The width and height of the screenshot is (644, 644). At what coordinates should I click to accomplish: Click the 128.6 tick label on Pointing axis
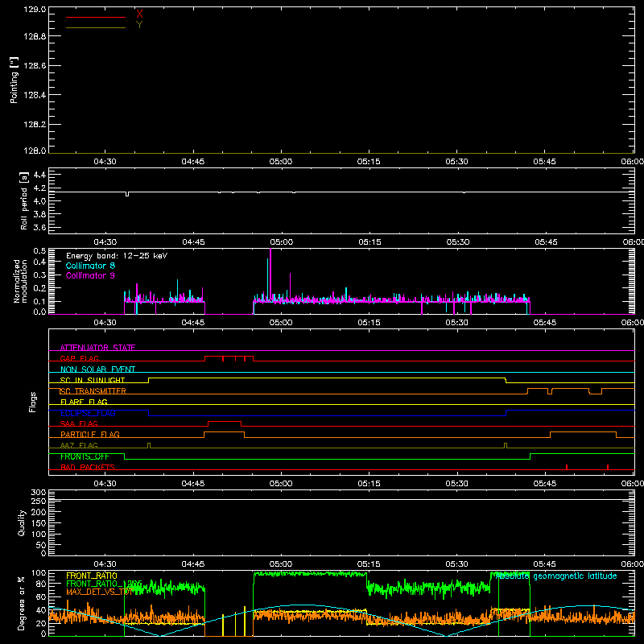pyautogui.click(x=35, y=66)
